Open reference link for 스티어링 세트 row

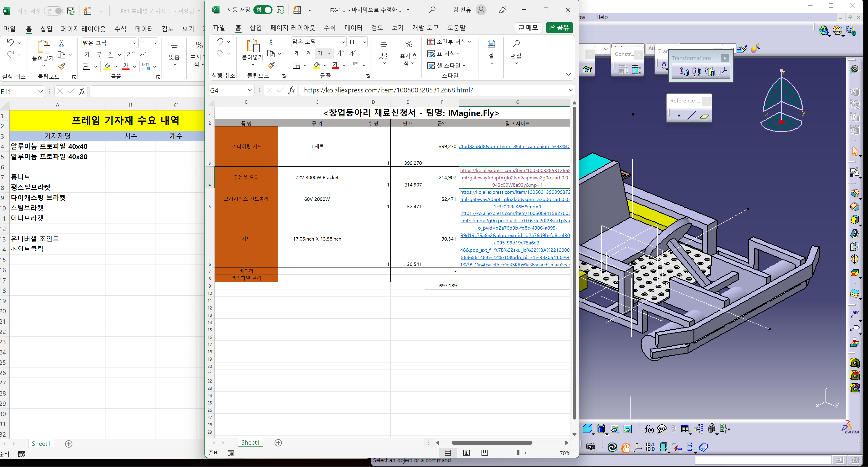tap(515, 147)
